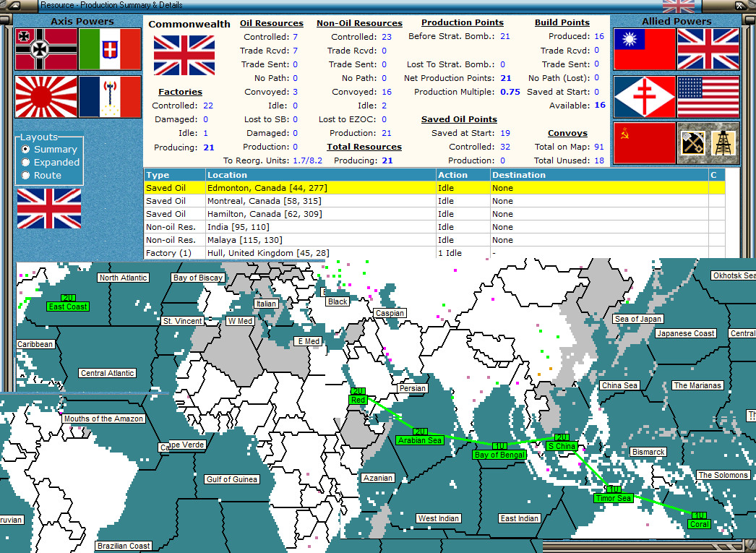756x553 pixels.
Task: Select the Free France Lorraine cross flag
Action: [x=645, y=96]
